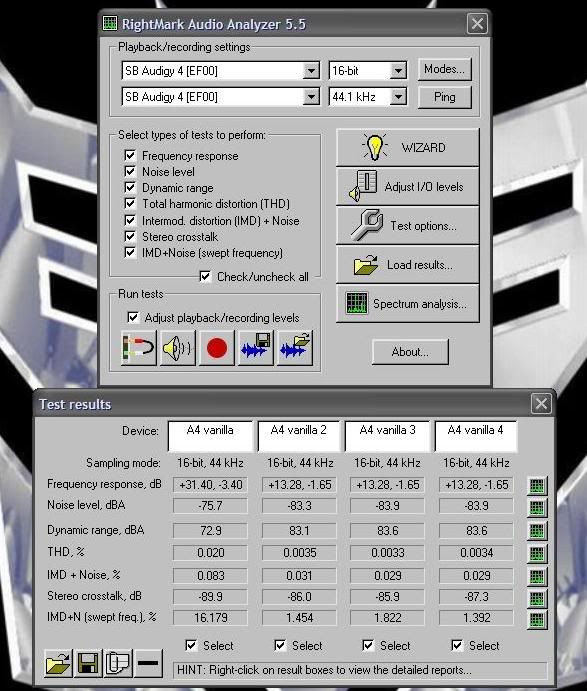This screenshot has height=691, width=587.
Task: Click the 0.083 IMD + Noise result
Action: [211, 576]
